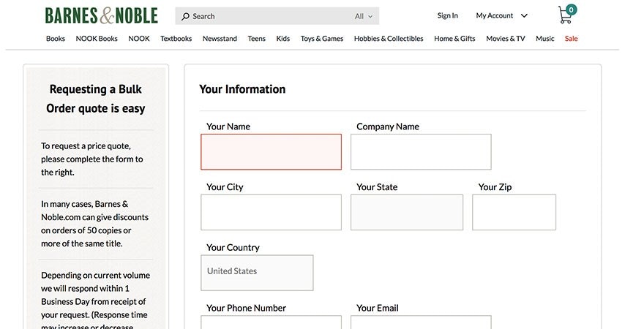Viewport: 644px width, 329px height.
Task: Click the Company Name input box
Action: 421,152
